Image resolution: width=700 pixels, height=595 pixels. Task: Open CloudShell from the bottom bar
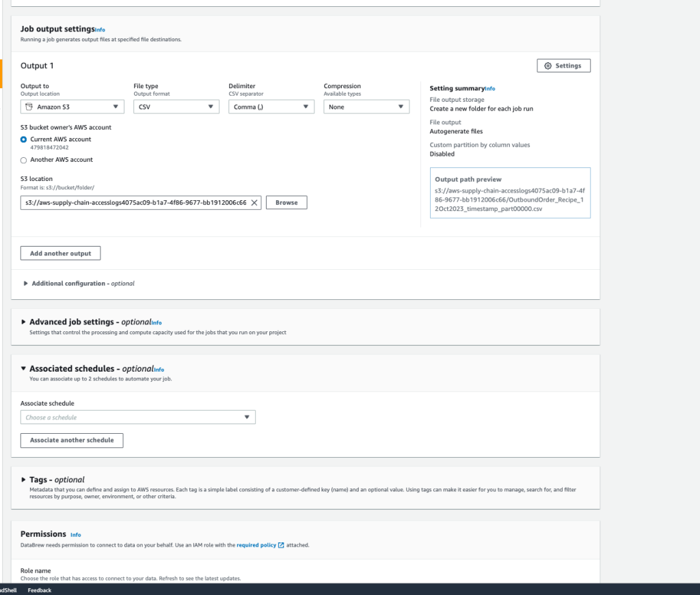pyautogui.click(x=7, y=590)
